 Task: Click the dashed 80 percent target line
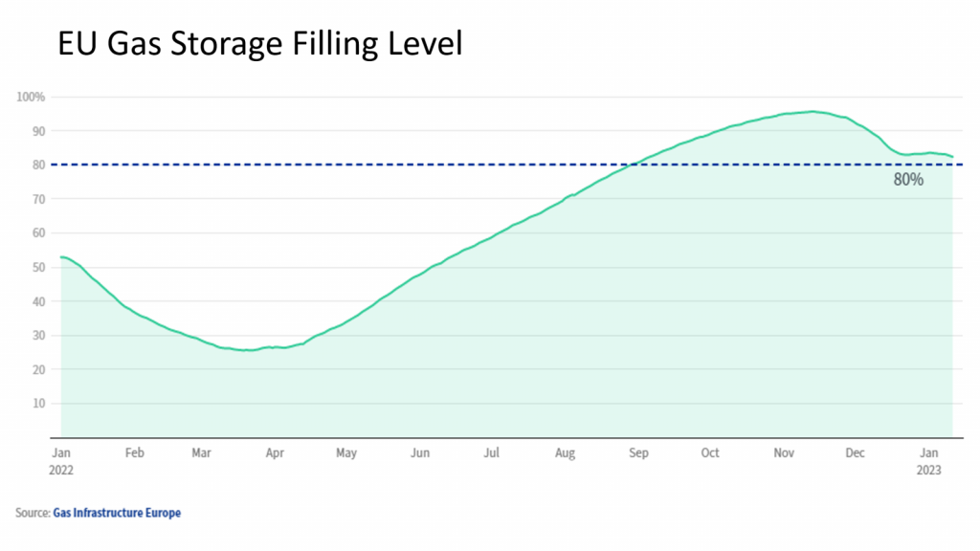click(506, 165)
